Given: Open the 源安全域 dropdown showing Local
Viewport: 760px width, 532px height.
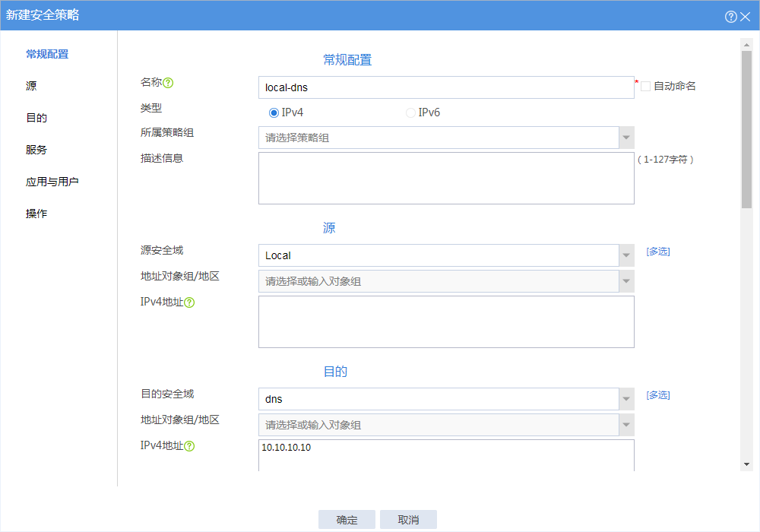Looking at the screenshot, I should click(626, 255).
